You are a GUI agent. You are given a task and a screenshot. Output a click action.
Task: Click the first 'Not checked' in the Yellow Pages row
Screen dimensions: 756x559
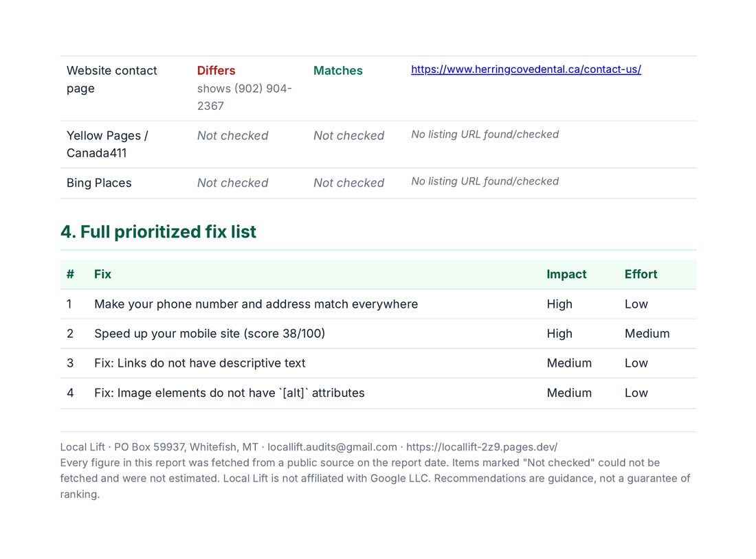[233, 135]
